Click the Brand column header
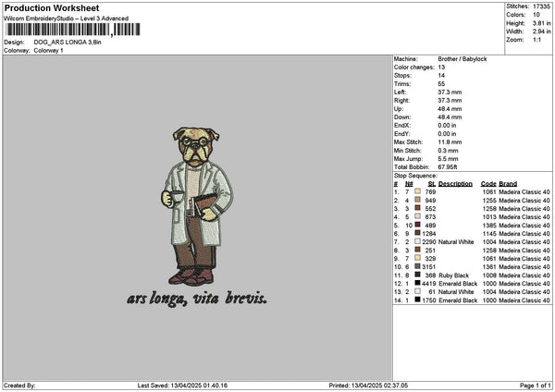The width and height of the screenshot is (555, 392). coord(508,183)
